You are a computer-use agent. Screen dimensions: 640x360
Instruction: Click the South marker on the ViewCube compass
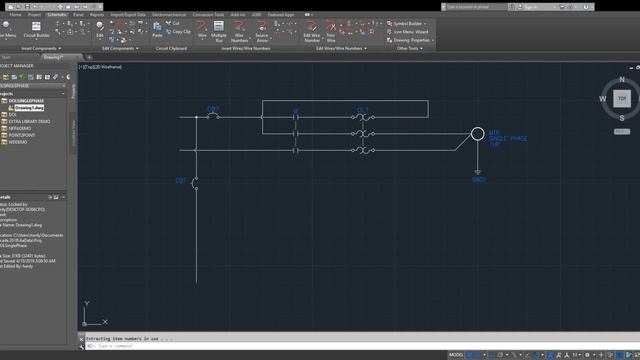[622, 118]
